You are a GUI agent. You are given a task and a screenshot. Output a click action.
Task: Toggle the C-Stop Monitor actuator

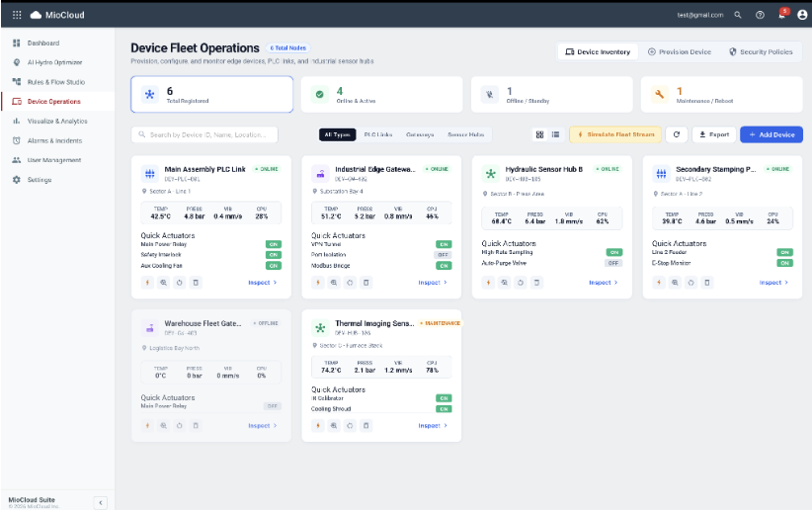pyautogui.click(x=784, y=263)
